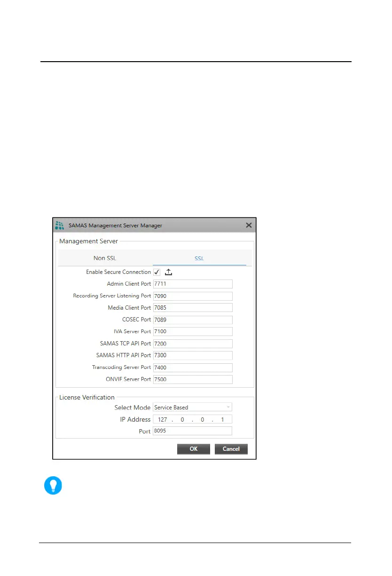Image resolution: width=392 pixels, height=576 pixels.
Task: Click the Media Client Port field
Action: tap(193, 308)
